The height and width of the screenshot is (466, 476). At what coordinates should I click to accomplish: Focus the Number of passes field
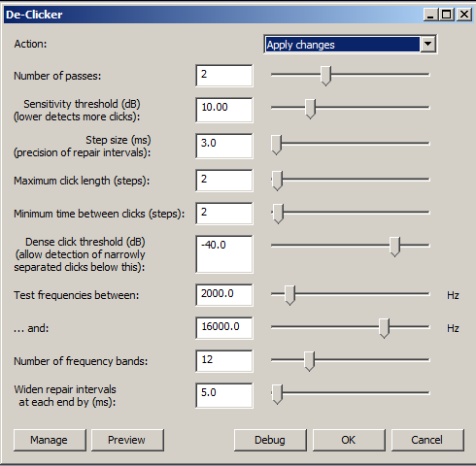(224, 76)
